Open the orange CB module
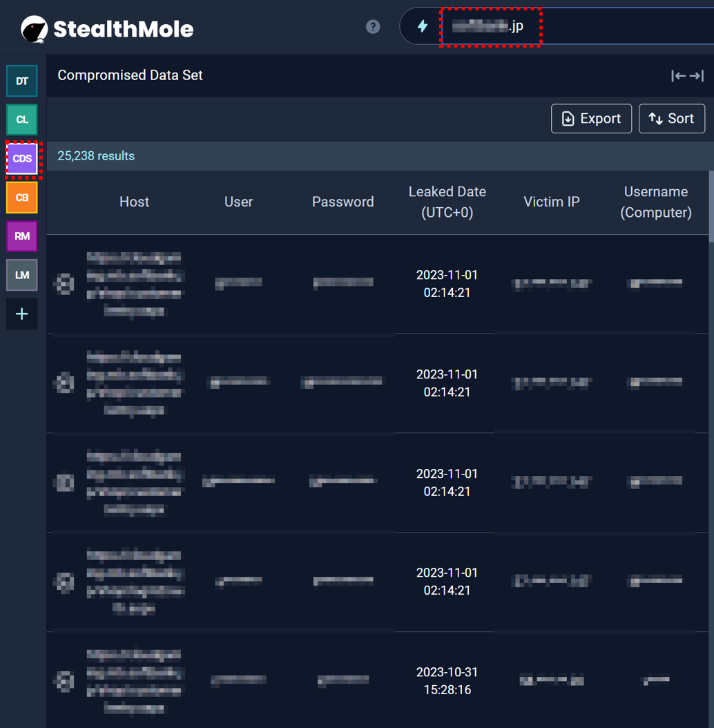The image size is (714, 728). [22, 198]
